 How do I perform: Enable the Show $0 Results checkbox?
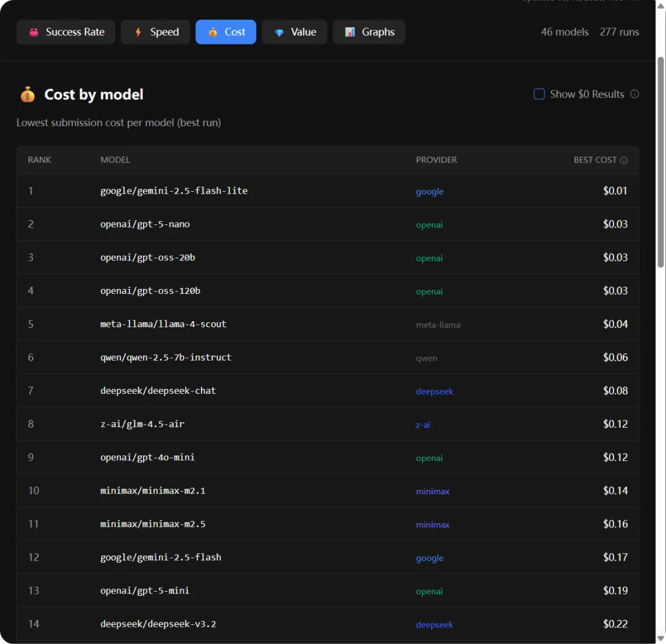(x=539, y=94)
